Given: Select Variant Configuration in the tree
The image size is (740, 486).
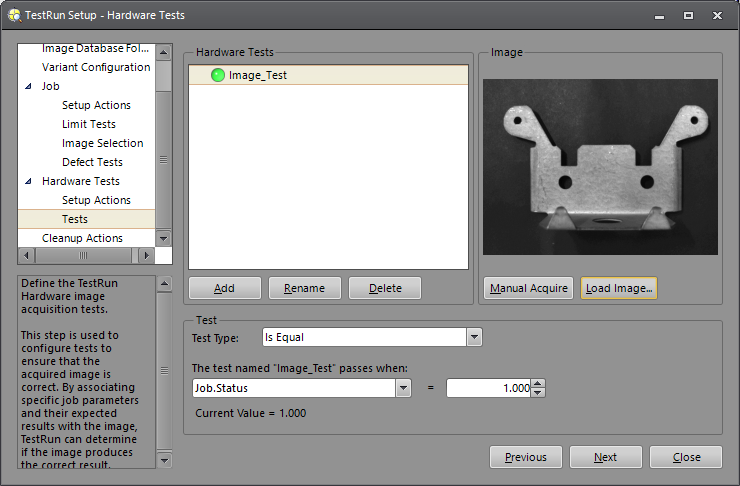Looking at the screenshot, I should coord(96,68).
